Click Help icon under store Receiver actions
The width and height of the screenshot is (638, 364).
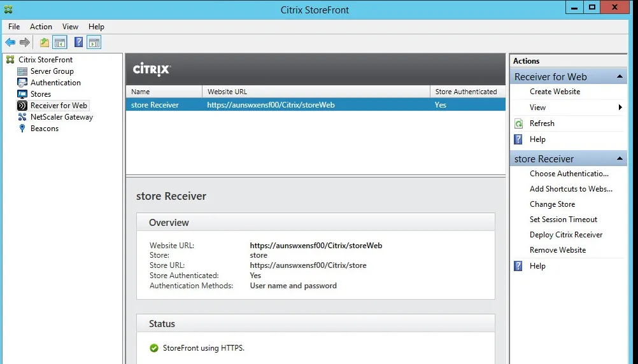point(518,266)
